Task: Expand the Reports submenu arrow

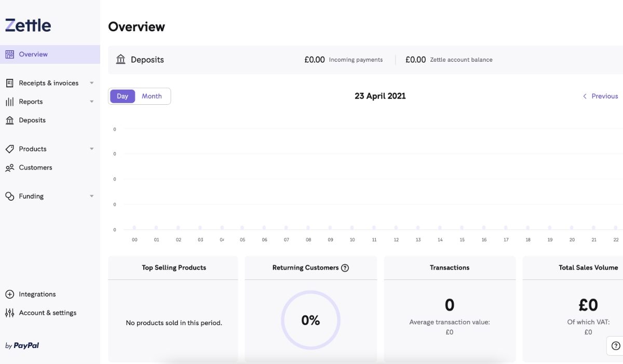Action: [x=92, y=102]
